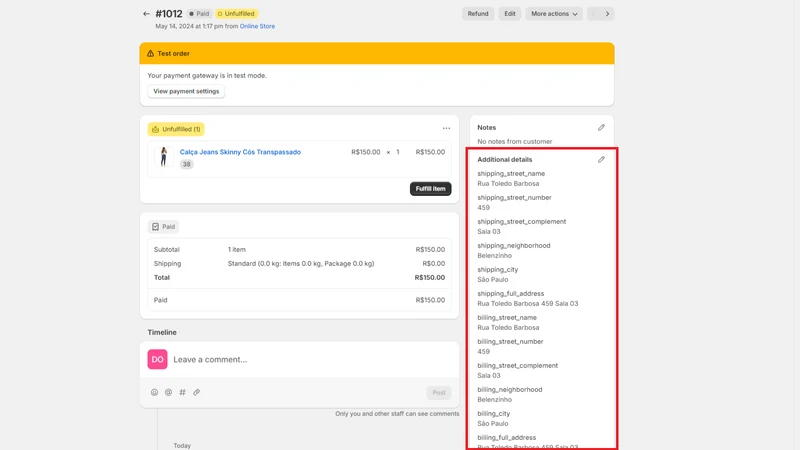The width and height of the screenshot is (800, 450).
Task: Click the Unfulfilled status badge in the header
Action: (x=236, y=14)
